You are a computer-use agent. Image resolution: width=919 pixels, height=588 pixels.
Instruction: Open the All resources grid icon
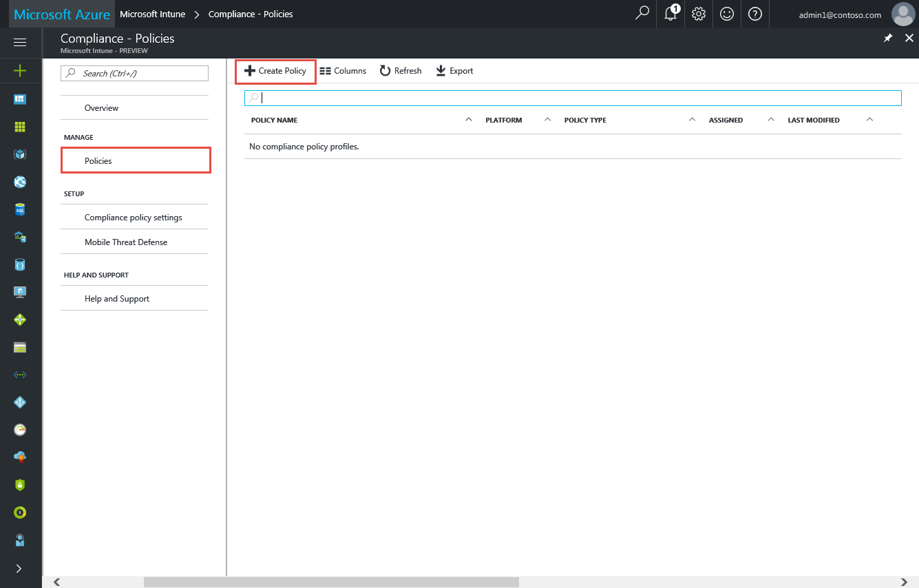pos(20,127)
